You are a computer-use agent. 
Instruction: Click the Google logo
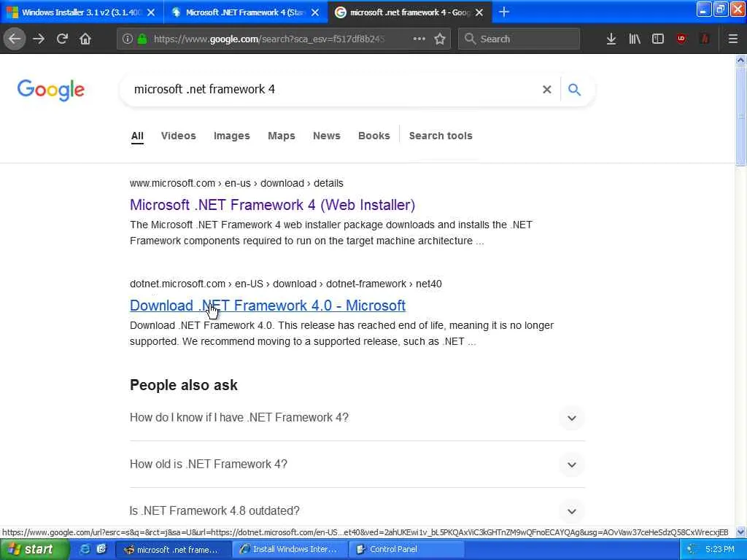tap(51, 90)
